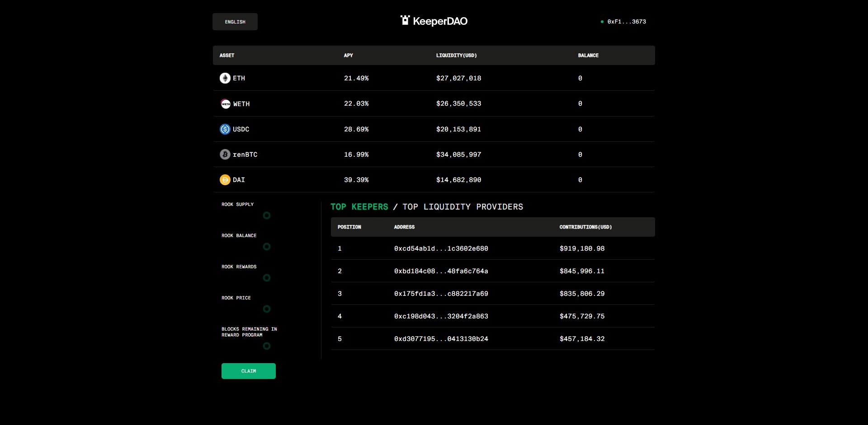Click the Blocks Remaining loading spinner

pos(267,346)
